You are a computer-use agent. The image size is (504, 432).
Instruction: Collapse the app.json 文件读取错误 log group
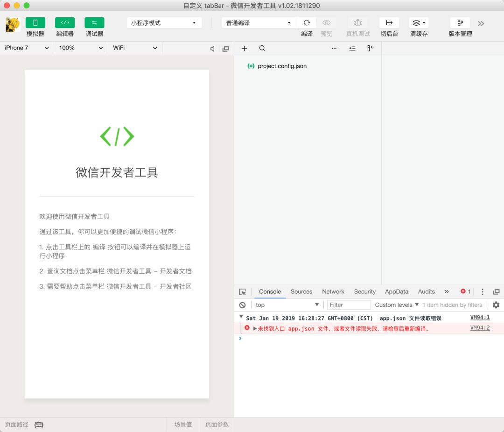pos(241,317)
